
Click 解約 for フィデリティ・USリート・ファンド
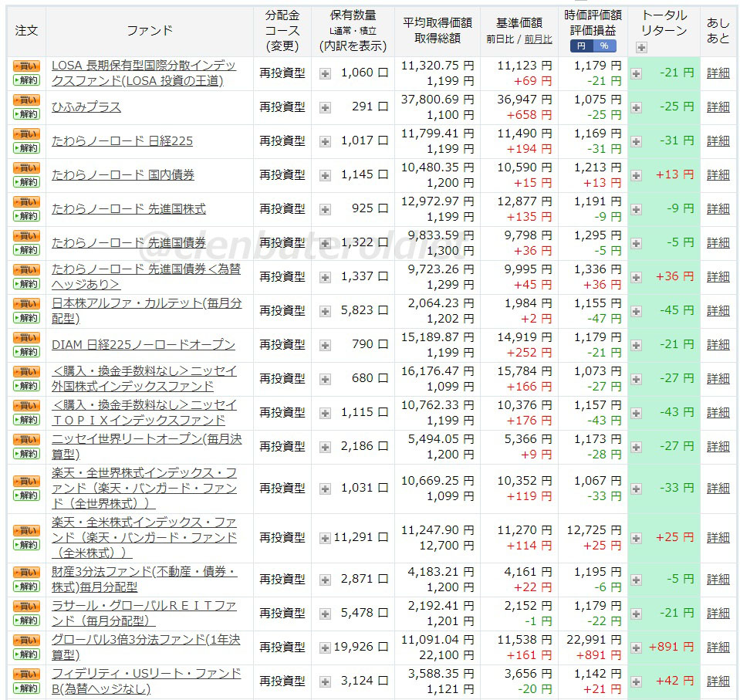(x=26, y=688)
